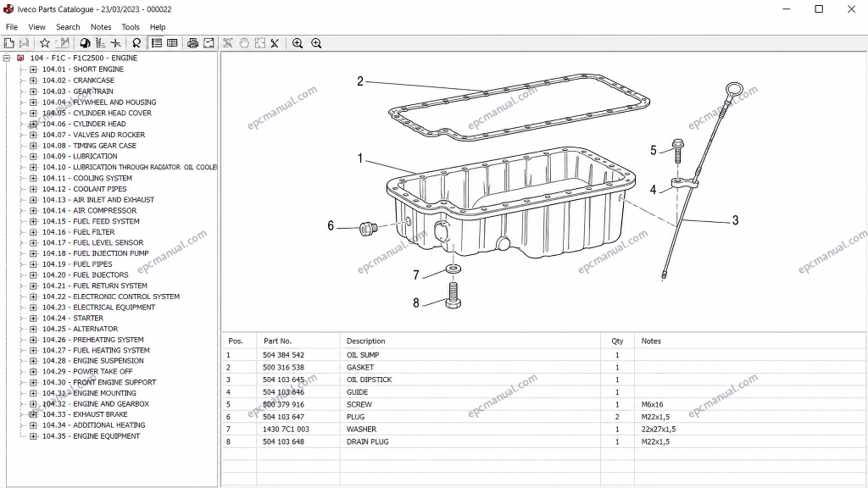The width and height of the screenshot is (868, 488).
Task: Expand the 104.35 - ENGINE EQUIPMENT node
Action: pyautogui.click(x=33, y=436)
